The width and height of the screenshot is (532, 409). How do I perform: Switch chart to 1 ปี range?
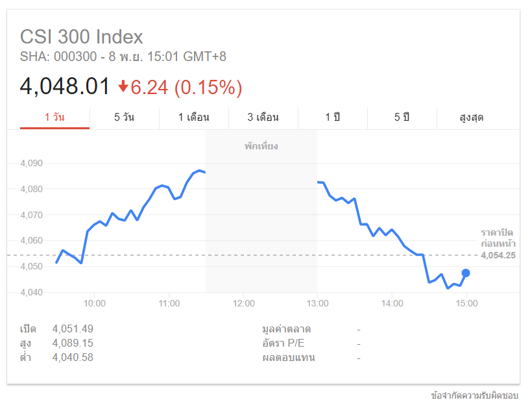click(x=332, y=118)
